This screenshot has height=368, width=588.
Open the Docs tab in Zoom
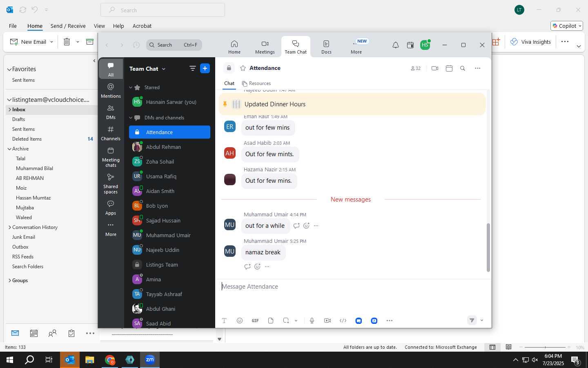(x=326, y=47)
